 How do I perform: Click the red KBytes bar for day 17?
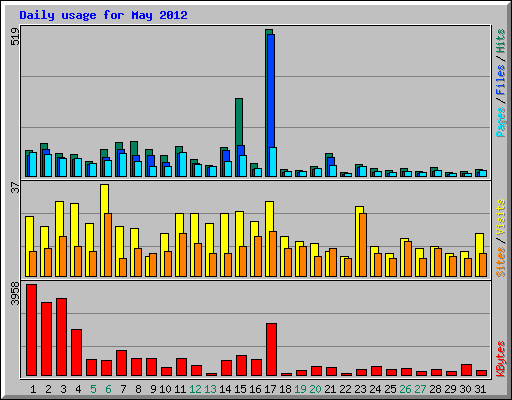[x=271, y=349]
